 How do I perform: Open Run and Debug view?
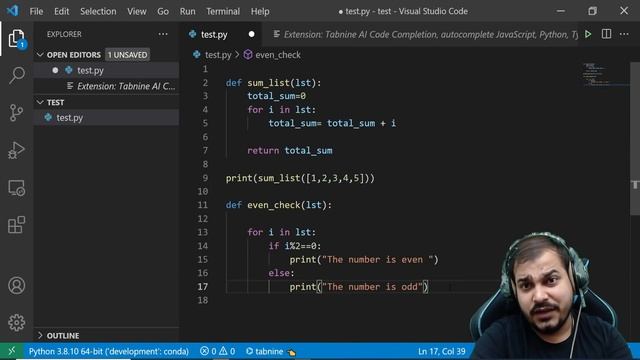pyautogui.click(x=16, y=150)
